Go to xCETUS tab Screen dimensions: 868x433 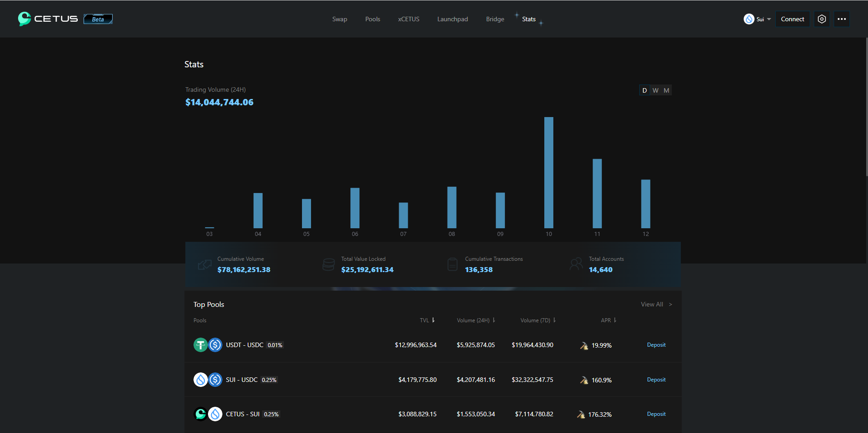click(409, 19)
